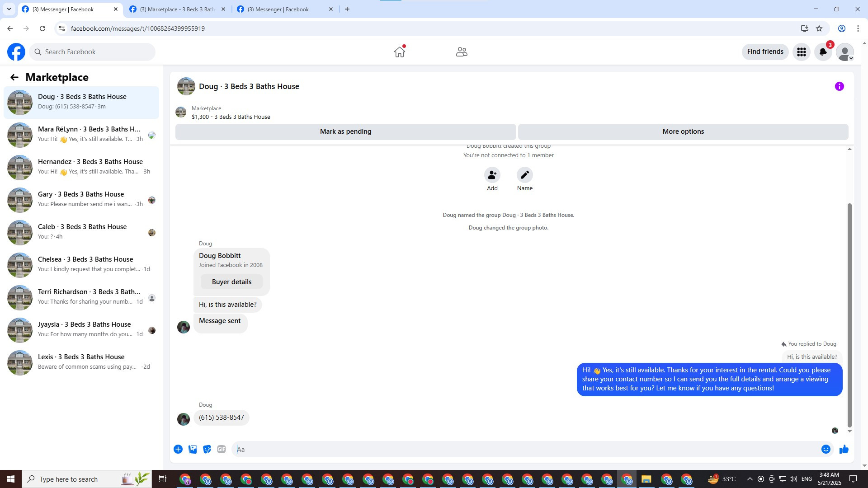
Task: Open the taskbar clock and date
Action: 829,479
